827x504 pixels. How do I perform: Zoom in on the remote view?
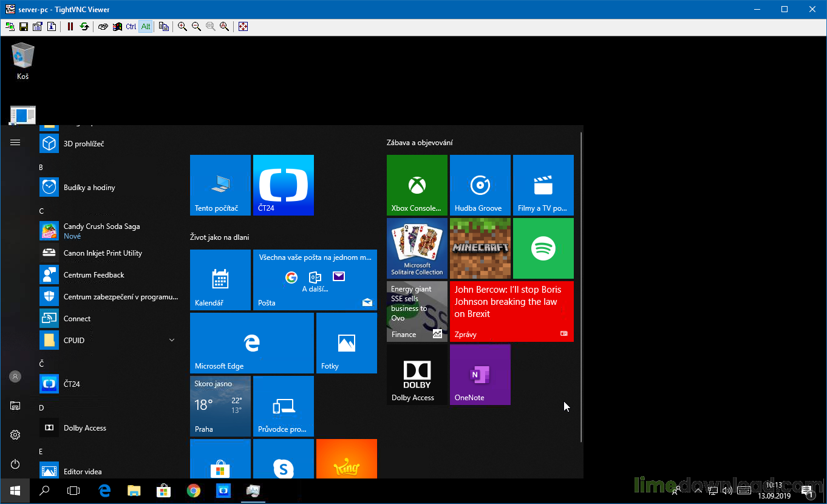(183, 27)
